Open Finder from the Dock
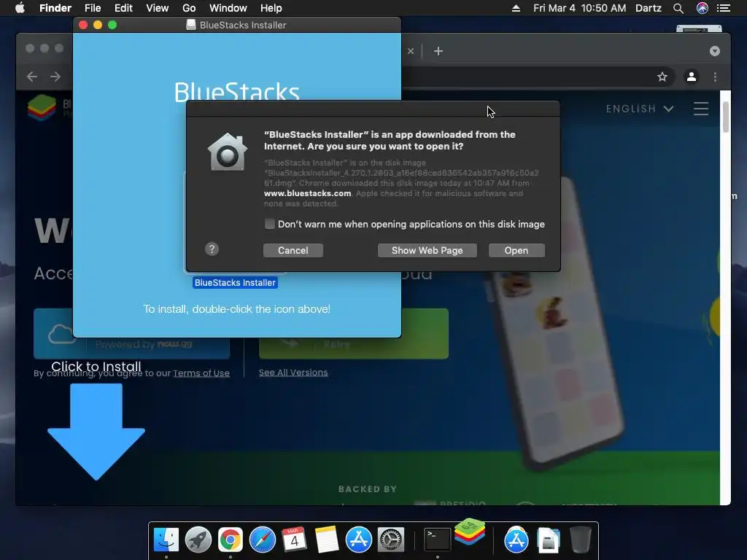The height and width of the screenshot is (560, 747). point(166,540)
